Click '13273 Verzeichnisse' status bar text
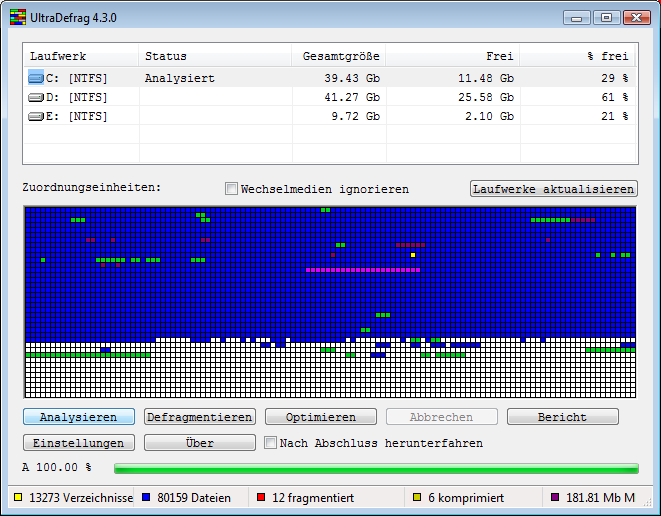This screenshot has height=516, width=661. (81, 498)
